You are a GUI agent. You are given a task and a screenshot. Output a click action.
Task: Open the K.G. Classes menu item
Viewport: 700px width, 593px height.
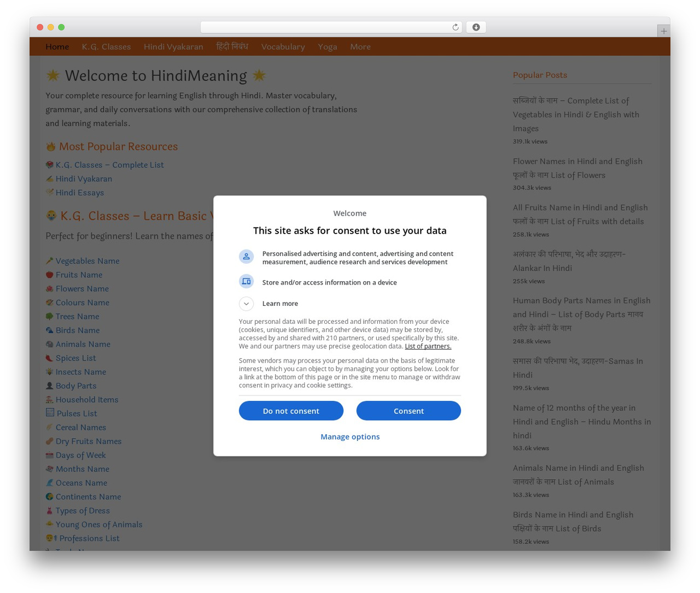pos(106,46)
